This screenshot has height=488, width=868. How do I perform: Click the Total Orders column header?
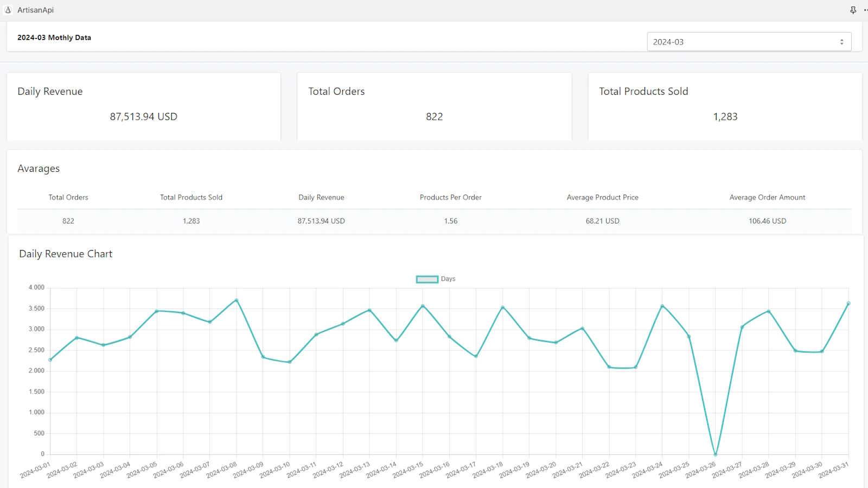click(68, 197)
